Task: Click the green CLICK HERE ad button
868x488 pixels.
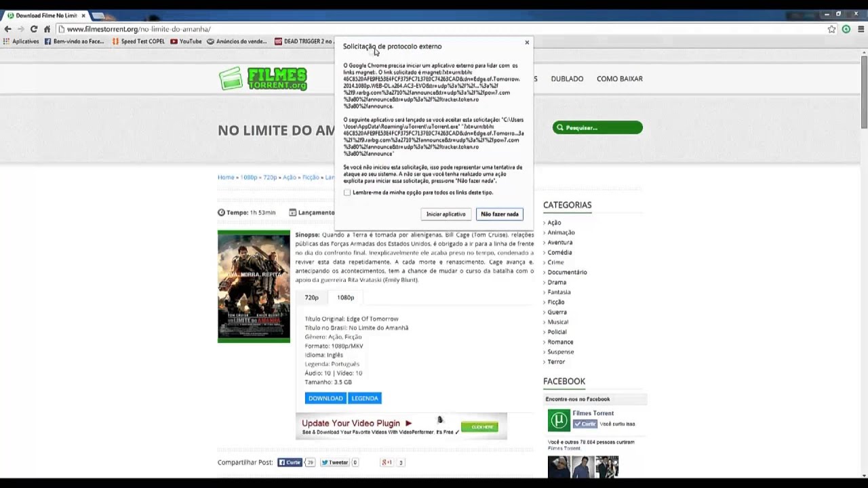Action: 479,427
